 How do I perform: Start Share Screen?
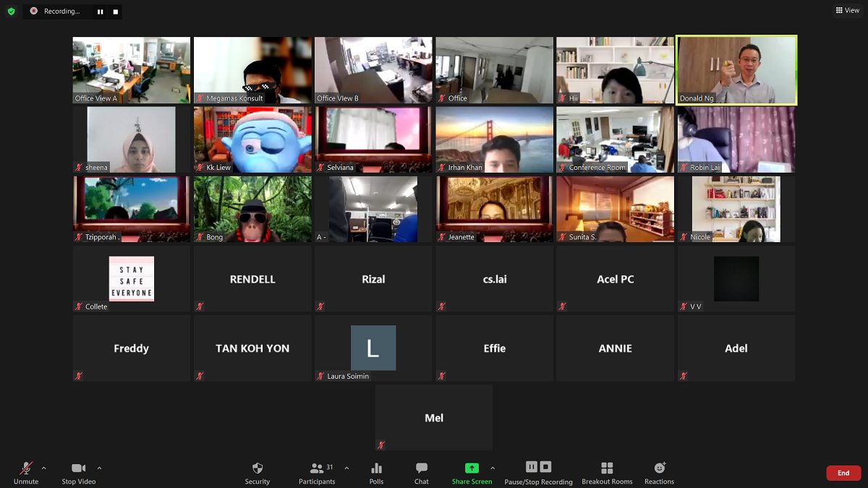click(x=472, y=474)
